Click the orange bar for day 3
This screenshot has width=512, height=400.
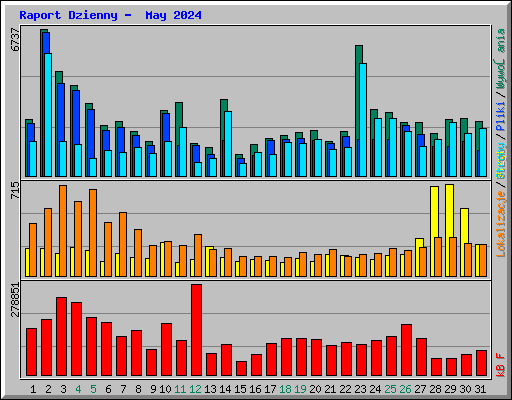[63, 231]
